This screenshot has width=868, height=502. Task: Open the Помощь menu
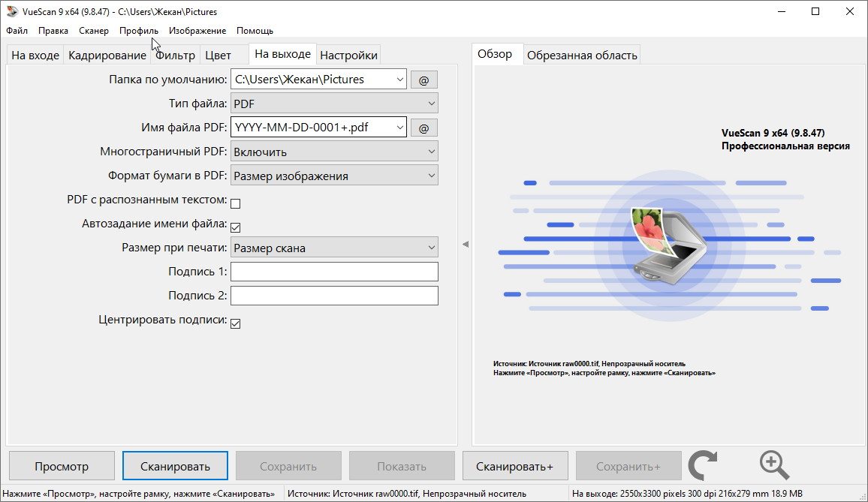tap(255, 31)
